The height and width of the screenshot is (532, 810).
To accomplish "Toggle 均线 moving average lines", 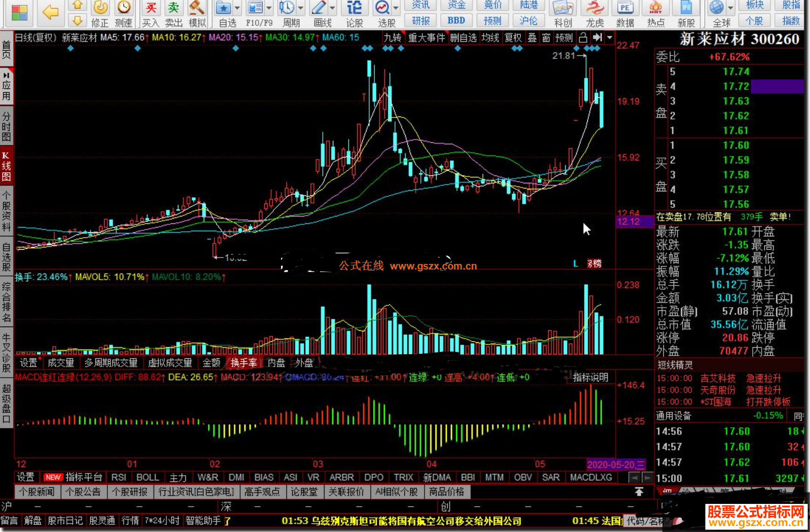I will pos(490,38).
